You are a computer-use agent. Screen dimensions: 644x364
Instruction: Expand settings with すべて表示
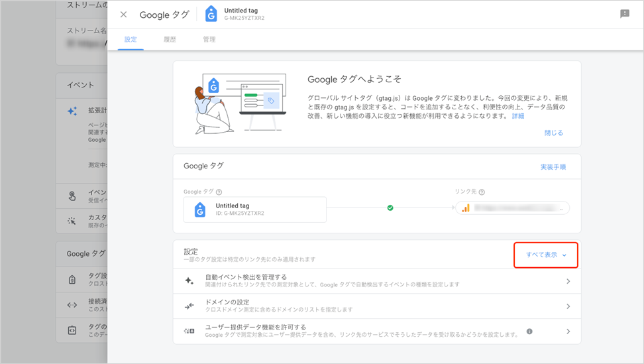point(546,255)
